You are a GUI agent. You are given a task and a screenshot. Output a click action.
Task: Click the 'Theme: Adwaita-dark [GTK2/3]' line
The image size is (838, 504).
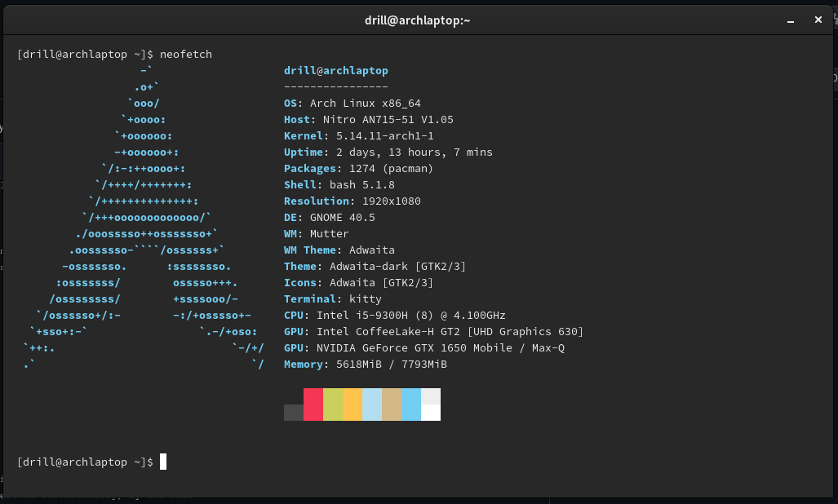click(375, 267)
